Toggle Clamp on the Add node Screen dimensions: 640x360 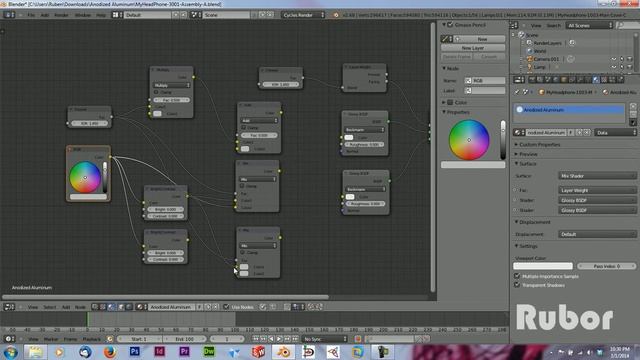pos(244,127)
